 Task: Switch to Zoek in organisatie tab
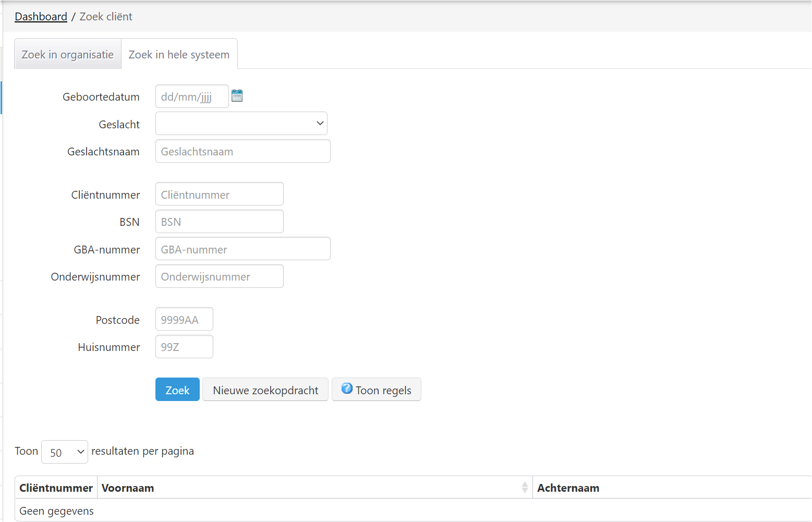pos(68,54)
